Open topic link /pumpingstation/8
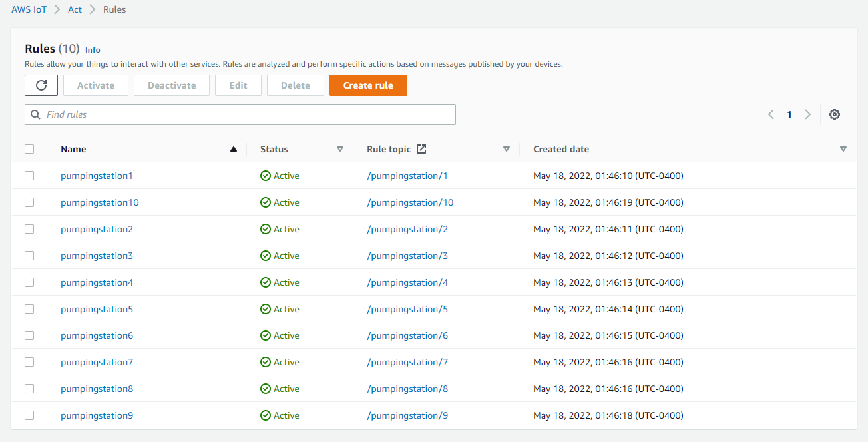 [x=407, y=389]
